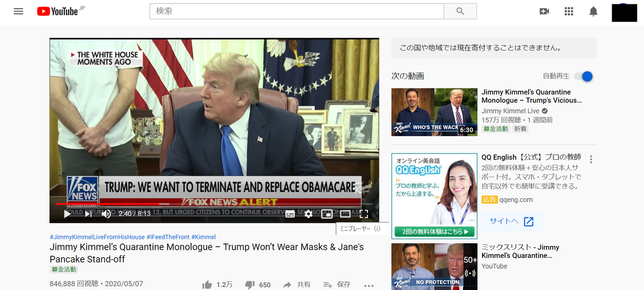The width and height of the screenshot is (644, 290).
Task: Open the hamburger guide menu
Action: click(18, 11)
